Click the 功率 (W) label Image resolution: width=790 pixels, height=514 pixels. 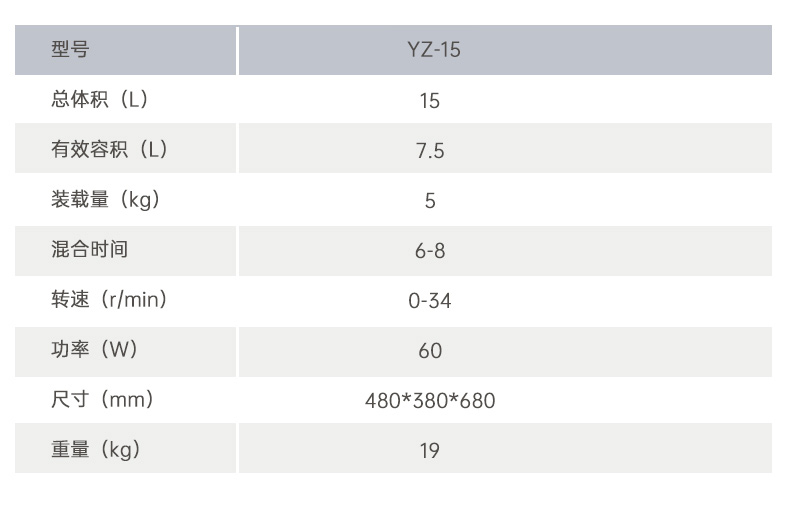click(x=94, y=349)
